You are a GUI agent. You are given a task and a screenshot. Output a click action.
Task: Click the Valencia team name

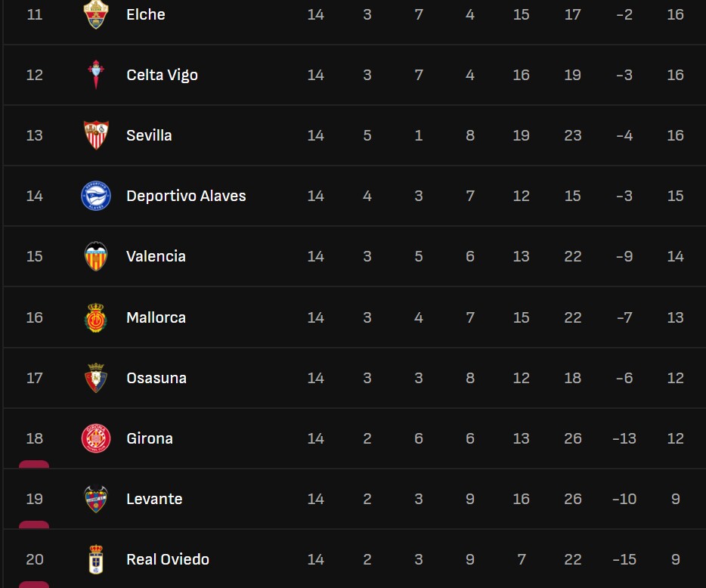point(156,256)
